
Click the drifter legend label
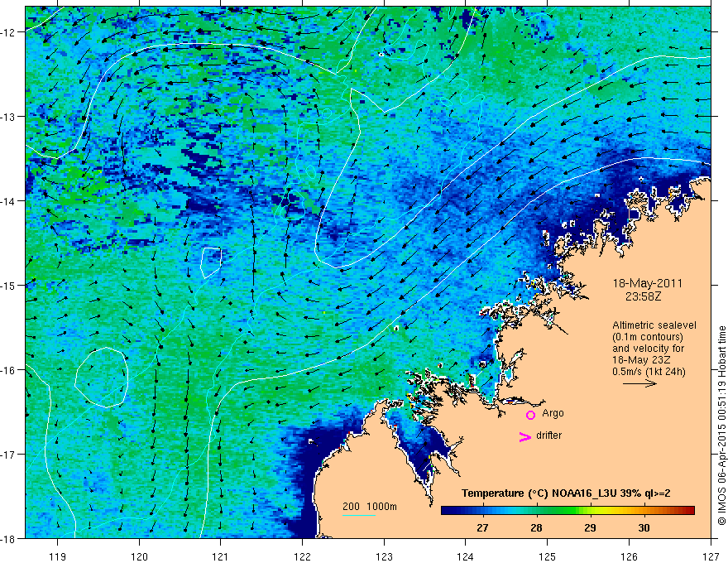point(548,435)
